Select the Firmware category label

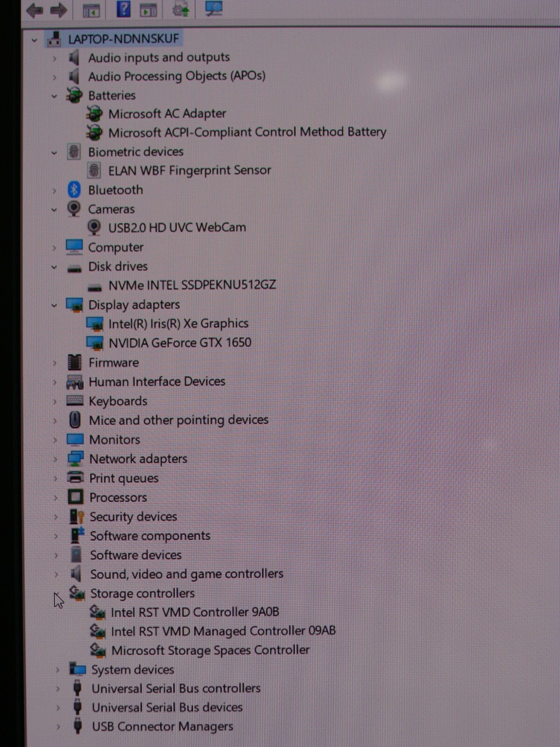tap(114, 362)
